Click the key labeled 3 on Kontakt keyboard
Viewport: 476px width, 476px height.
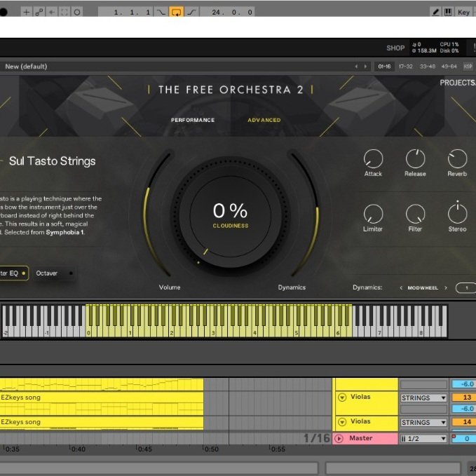pos(213,333)
